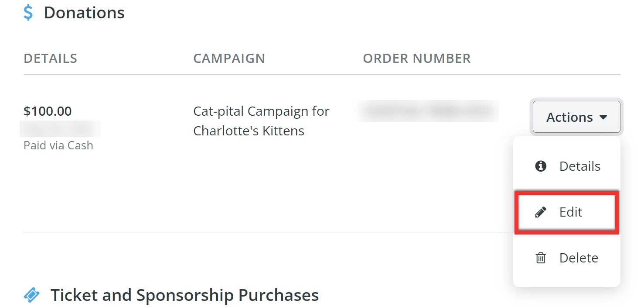The height and width of the screenshot is (307, 644).
Task: Click the CAMPAIGN column header
Action: [x=229, y=58]
